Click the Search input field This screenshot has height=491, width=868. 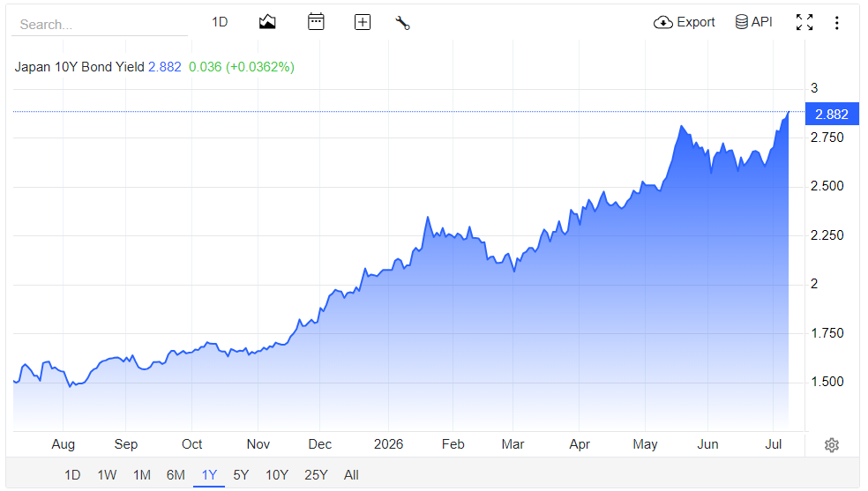tap(100, 25)
